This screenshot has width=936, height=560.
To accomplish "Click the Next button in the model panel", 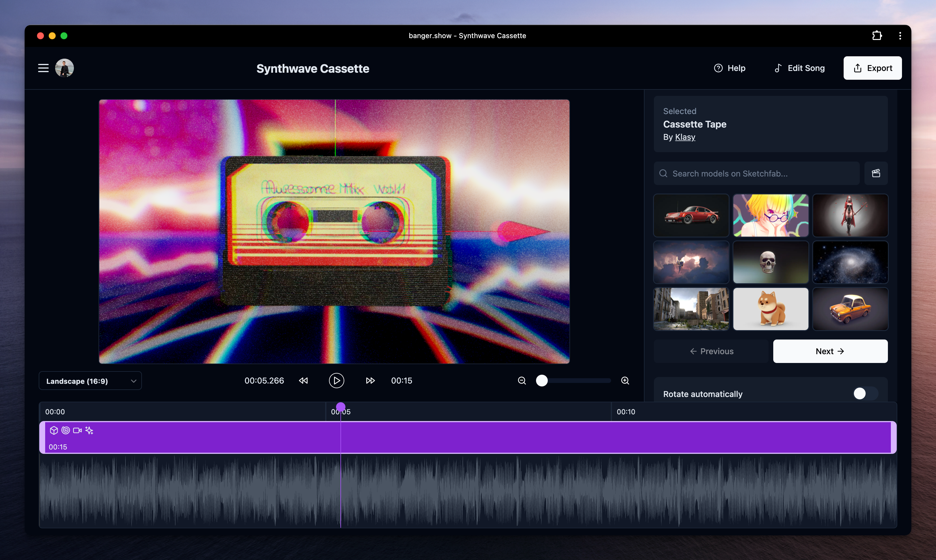I will [830, 351].
